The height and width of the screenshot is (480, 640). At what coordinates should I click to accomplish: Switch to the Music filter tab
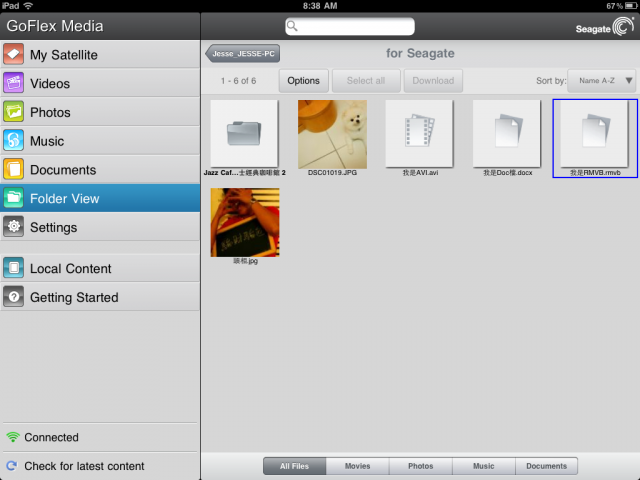(x=484, y=466)
